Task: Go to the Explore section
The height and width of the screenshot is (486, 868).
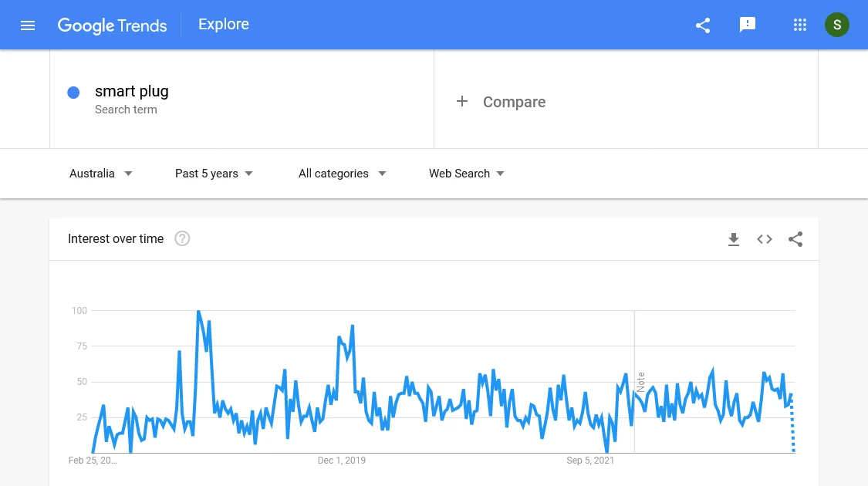Action: click(224, 25)
